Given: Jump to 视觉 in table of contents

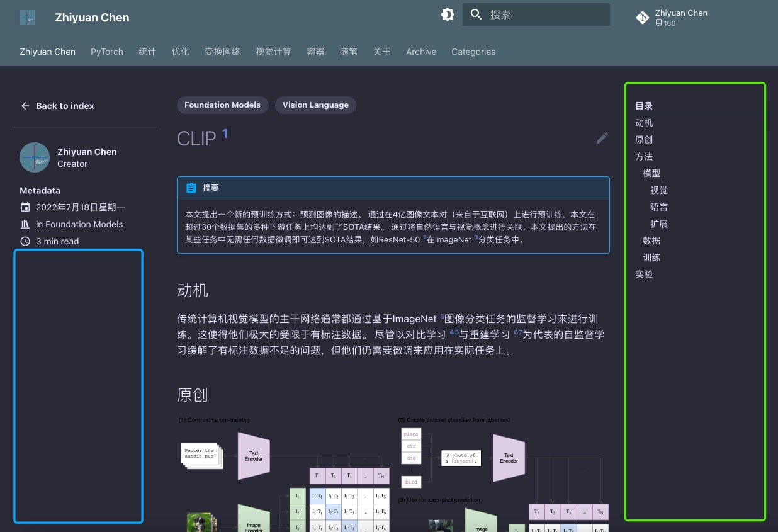Looking at the screenshot, I should click(x=659, y=190).
